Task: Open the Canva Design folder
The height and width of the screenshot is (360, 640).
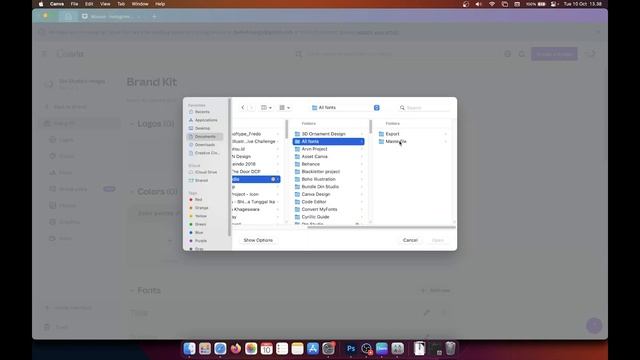Action: [x=328, y=194]
